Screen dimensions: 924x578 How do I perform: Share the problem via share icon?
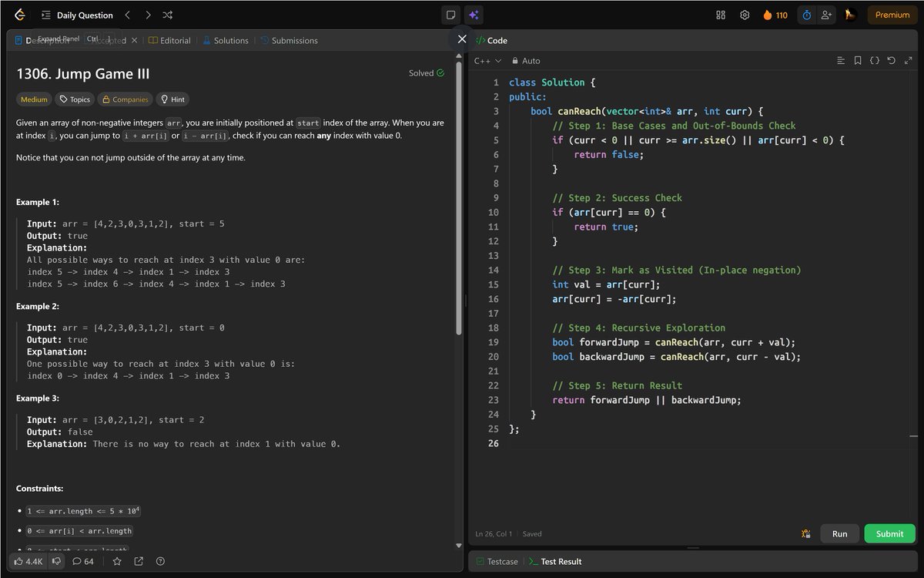(139, 561)
